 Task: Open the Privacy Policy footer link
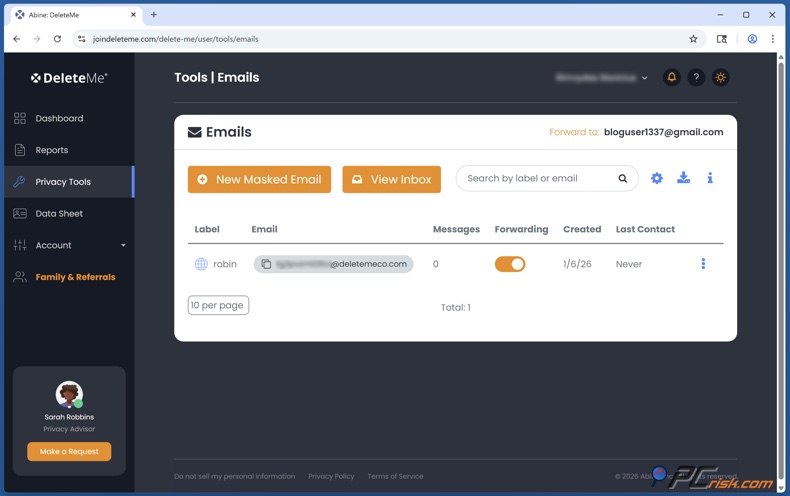pyautogui.click(x=331, y=476)
